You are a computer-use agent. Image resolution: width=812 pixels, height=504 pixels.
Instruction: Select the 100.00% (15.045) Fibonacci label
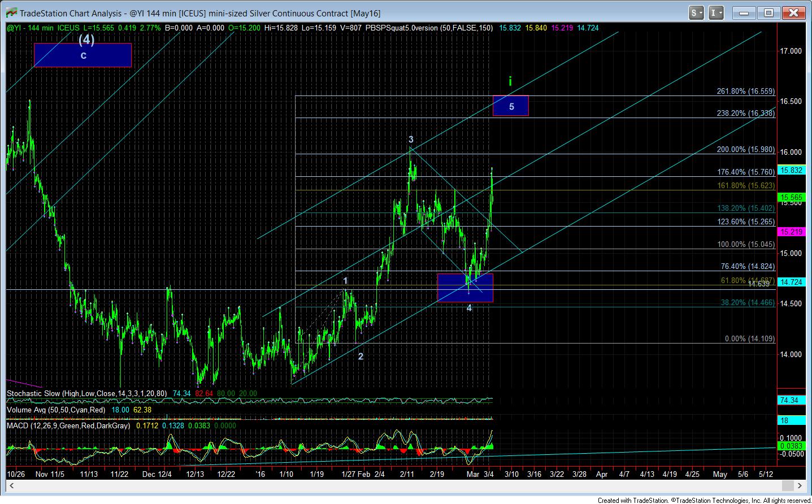745,244
